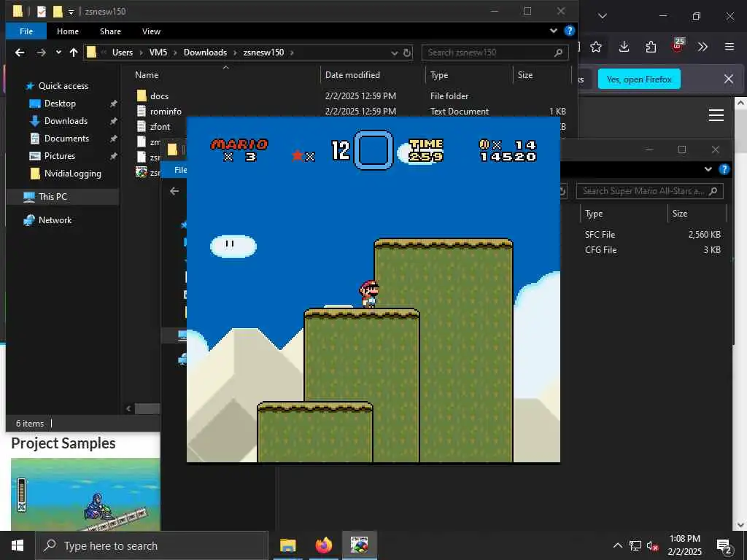Sort by Type column in zsnesw150 window
The image size is (747, 560).
coord(438,75)
